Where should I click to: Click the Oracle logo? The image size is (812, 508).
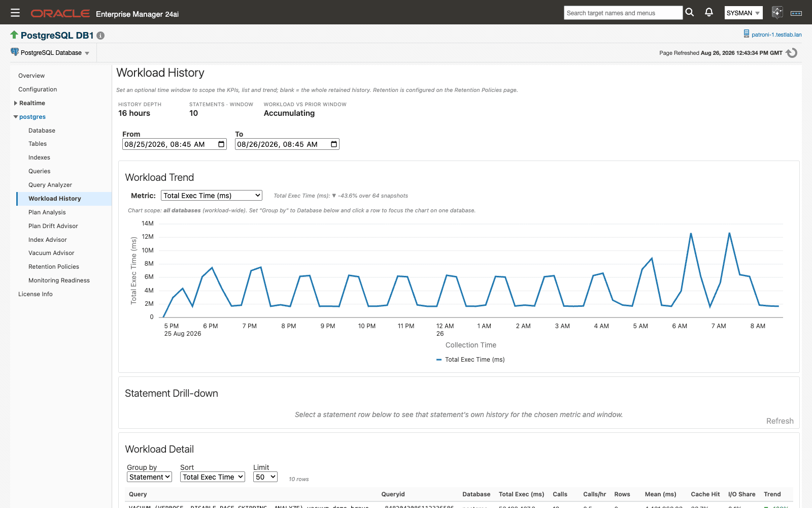click(60, 14)
